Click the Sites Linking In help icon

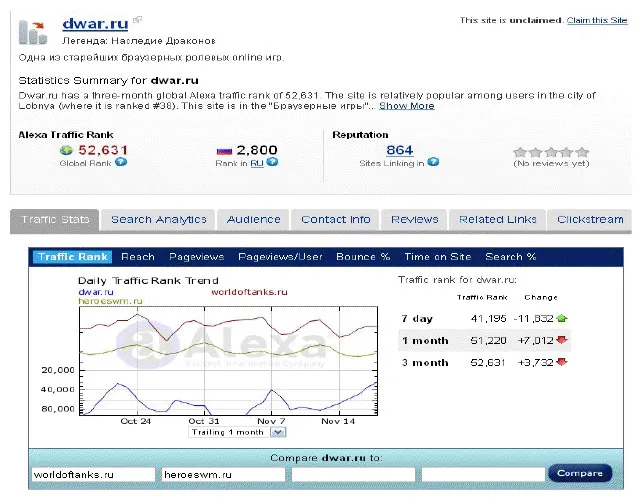(x=433, y=162)
